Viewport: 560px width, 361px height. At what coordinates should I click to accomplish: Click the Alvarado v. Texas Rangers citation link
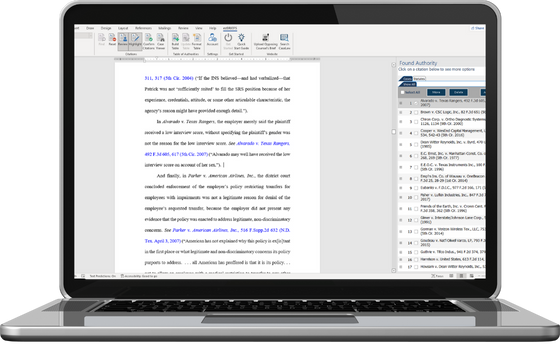[263, 144]
